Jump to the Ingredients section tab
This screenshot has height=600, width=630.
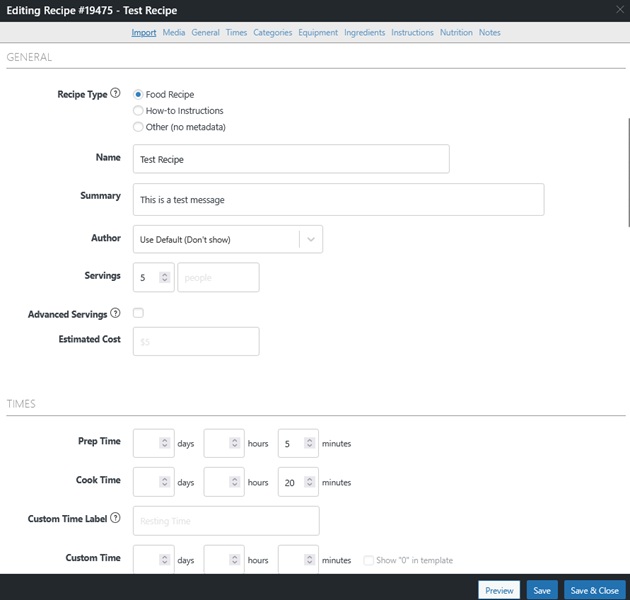[364, 33]
